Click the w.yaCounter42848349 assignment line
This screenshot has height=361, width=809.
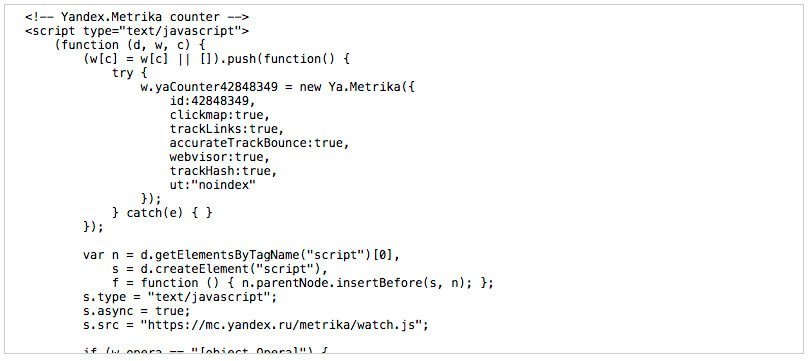click(278, 87)
